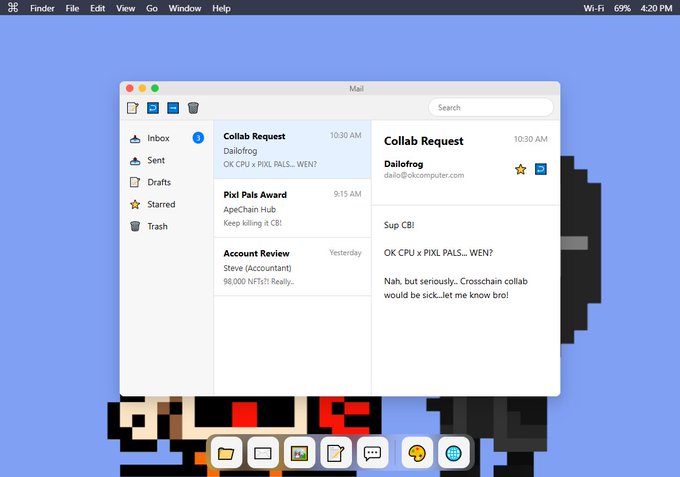Maximize the Mail window with the green button
The width and height of the screenshot is (680, 477).
(x=155, y=88)
